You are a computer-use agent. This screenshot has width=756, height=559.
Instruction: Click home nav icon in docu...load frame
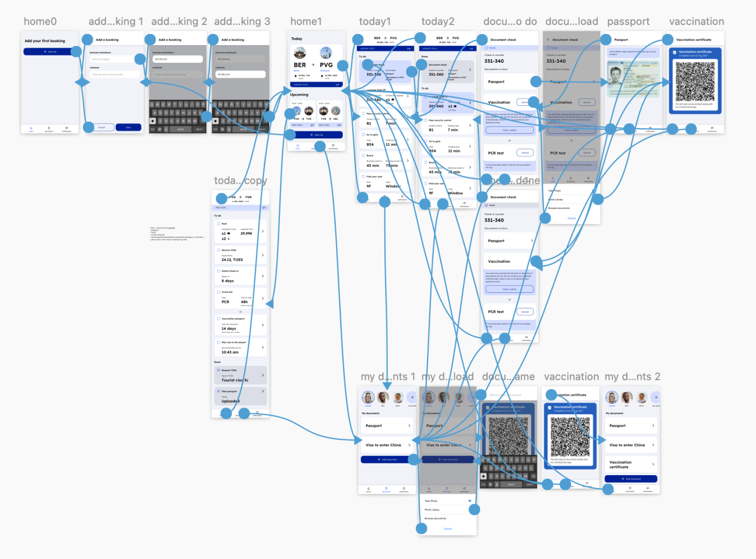(553, 178)
